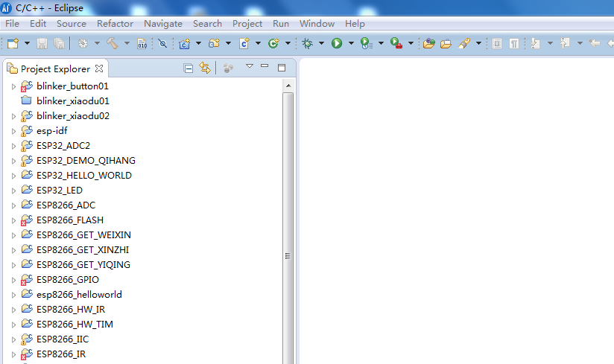Open the Run dropdown arrow
The image size is (614, 364).
pos(351,43)
